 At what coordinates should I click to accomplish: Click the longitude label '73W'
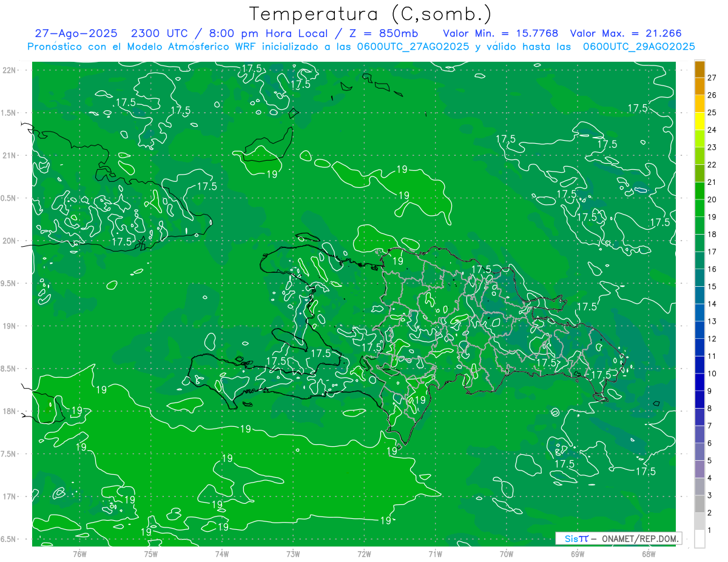[x=293, y=554]
